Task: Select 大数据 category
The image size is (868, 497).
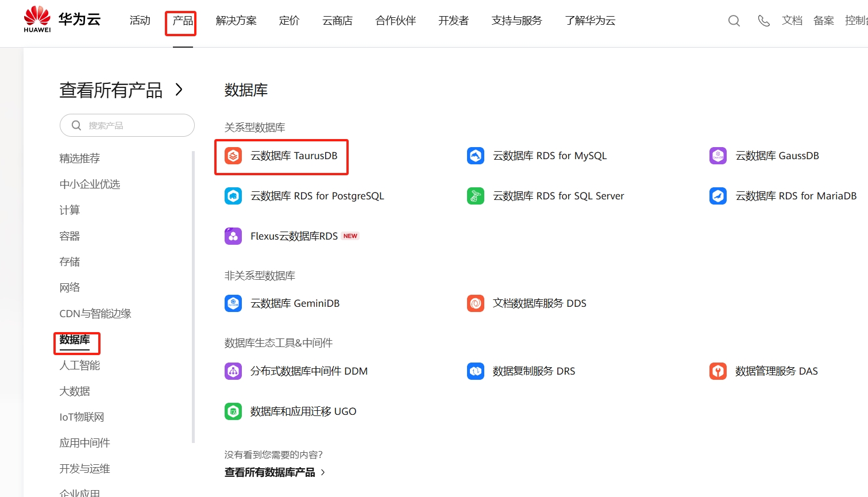Action: [75, 391]
